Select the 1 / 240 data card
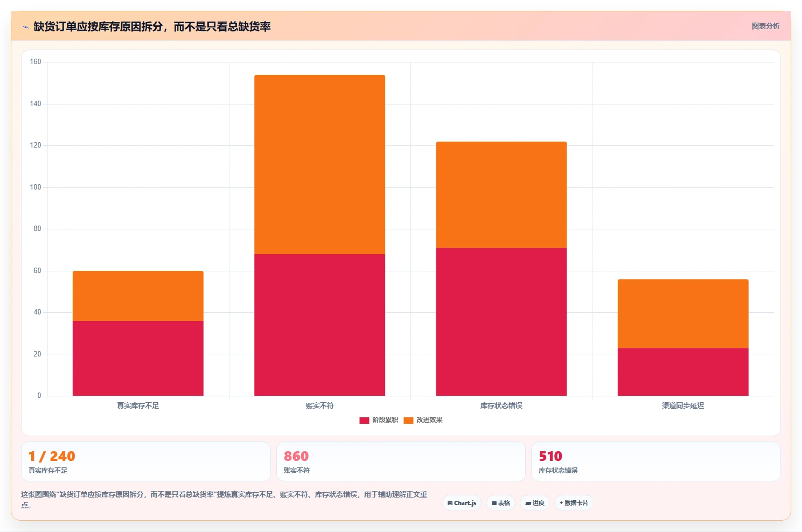Screen dimensions: 802x532 [145, 461]
